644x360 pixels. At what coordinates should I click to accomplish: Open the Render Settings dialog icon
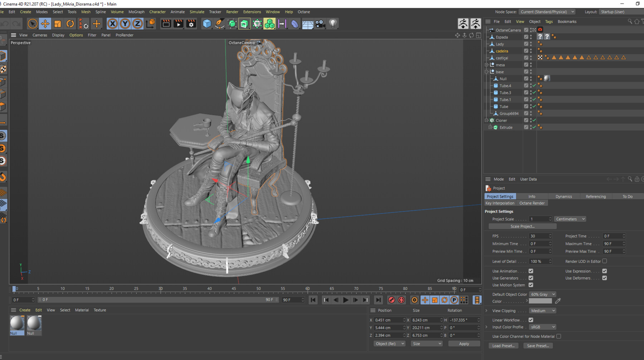(191, 24)
